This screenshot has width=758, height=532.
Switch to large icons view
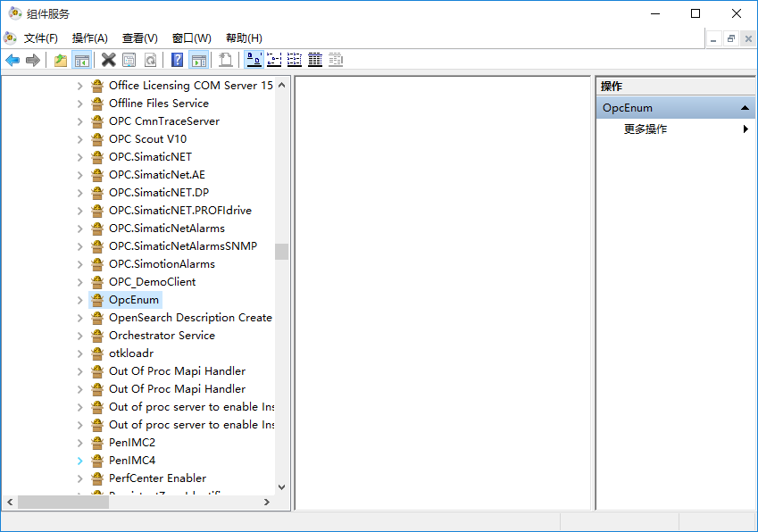[x=254, y=61]
